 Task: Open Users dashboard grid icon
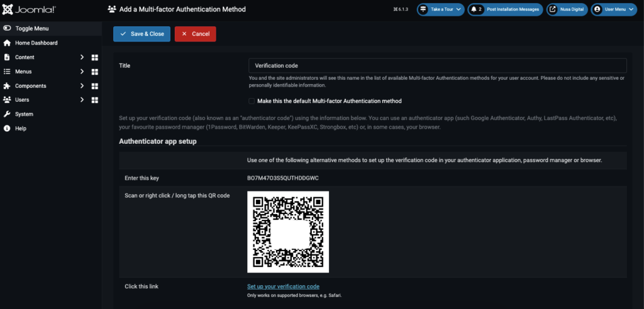[x=94, y=100]
